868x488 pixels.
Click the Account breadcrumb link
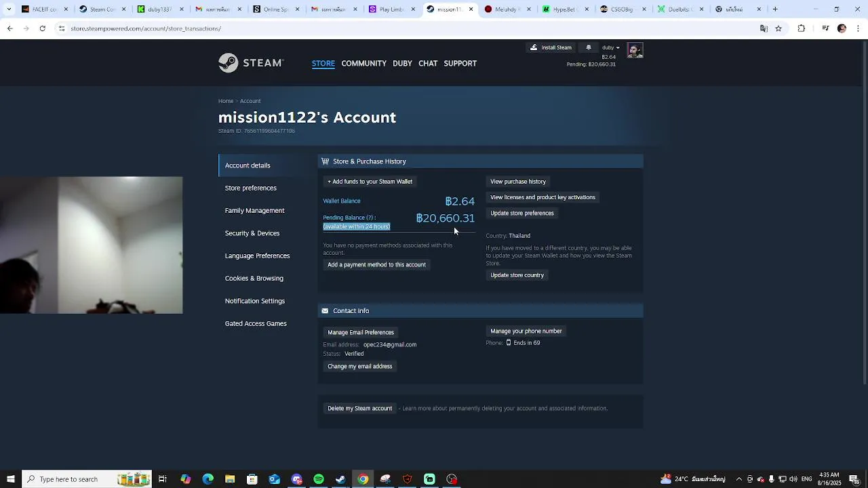coord(250,101)
